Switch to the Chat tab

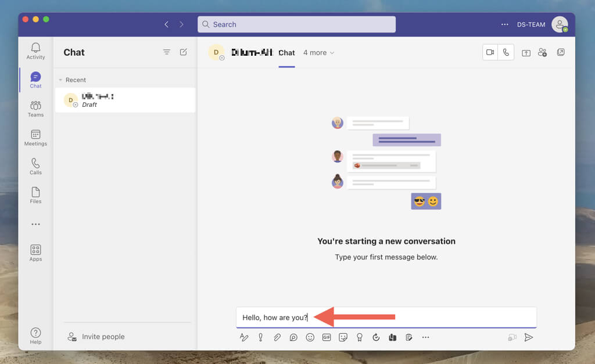coord(286,53)
